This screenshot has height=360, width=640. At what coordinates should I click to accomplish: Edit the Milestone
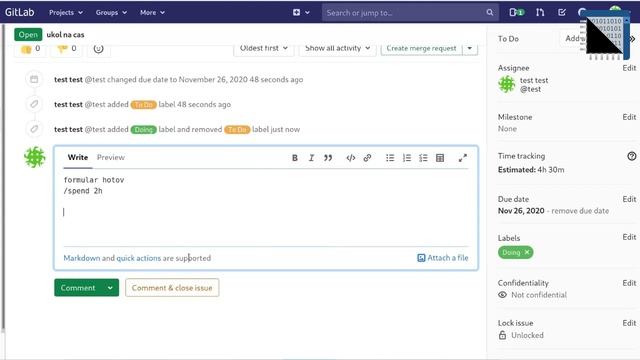(x=629, y=117)
